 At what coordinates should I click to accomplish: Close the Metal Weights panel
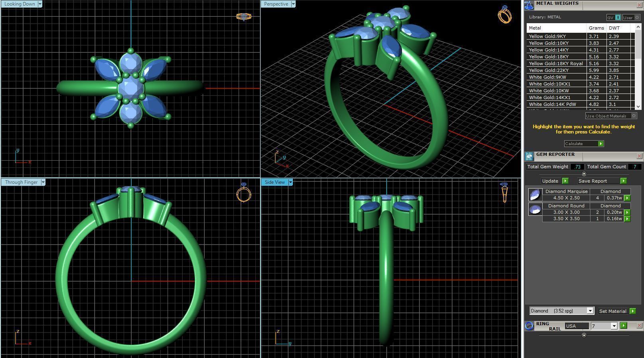[x=639, y=5]
